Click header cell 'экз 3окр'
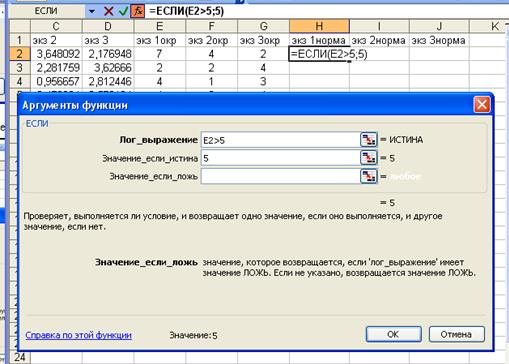 tap(263, 40)
